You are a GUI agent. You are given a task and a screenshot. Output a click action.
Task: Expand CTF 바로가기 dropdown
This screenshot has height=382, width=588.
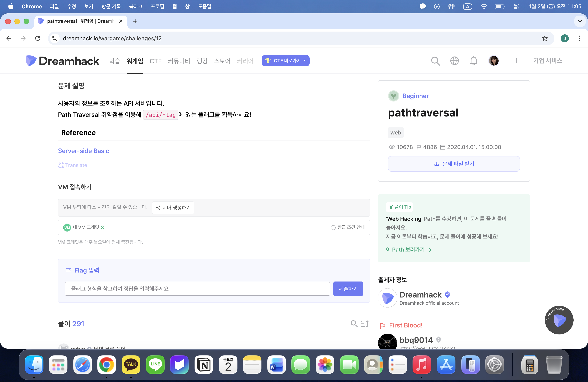coord(285,61)
